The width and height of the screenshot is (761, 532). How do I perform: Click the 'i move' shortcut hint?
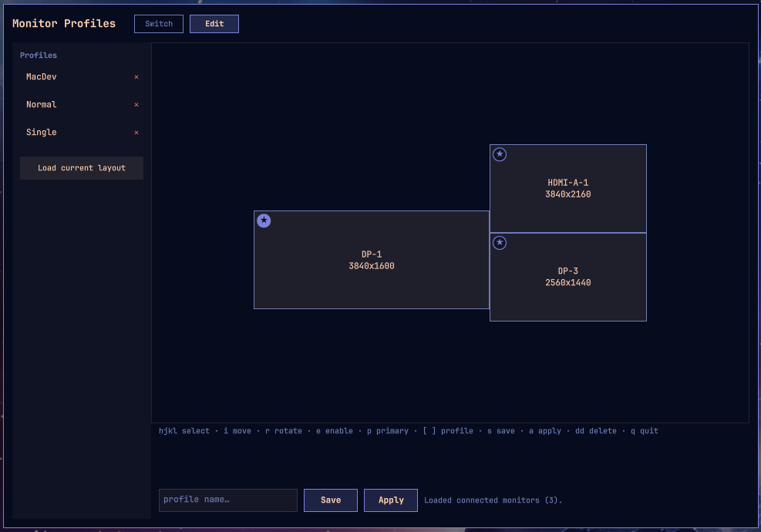pyautogui.click(x=237, y=430)
